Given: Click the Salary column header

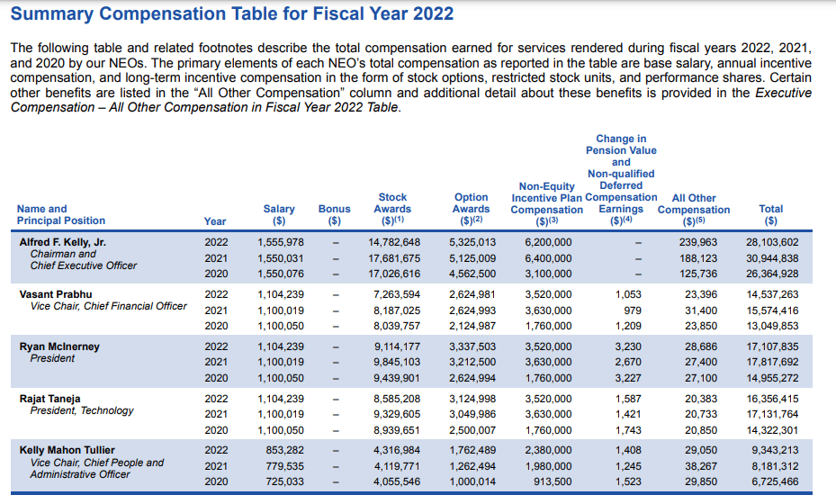Looking at the screenshot, I should [279, 214].
